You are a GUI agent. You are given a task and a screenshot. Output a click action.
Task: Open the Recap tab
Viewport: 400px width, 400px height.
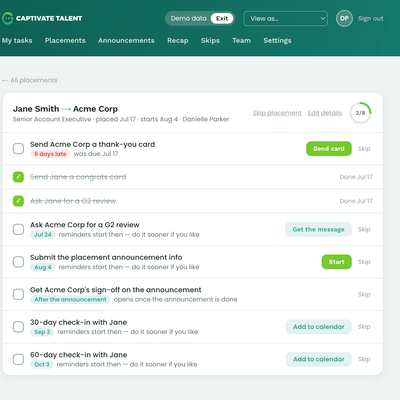coord(178,40)
